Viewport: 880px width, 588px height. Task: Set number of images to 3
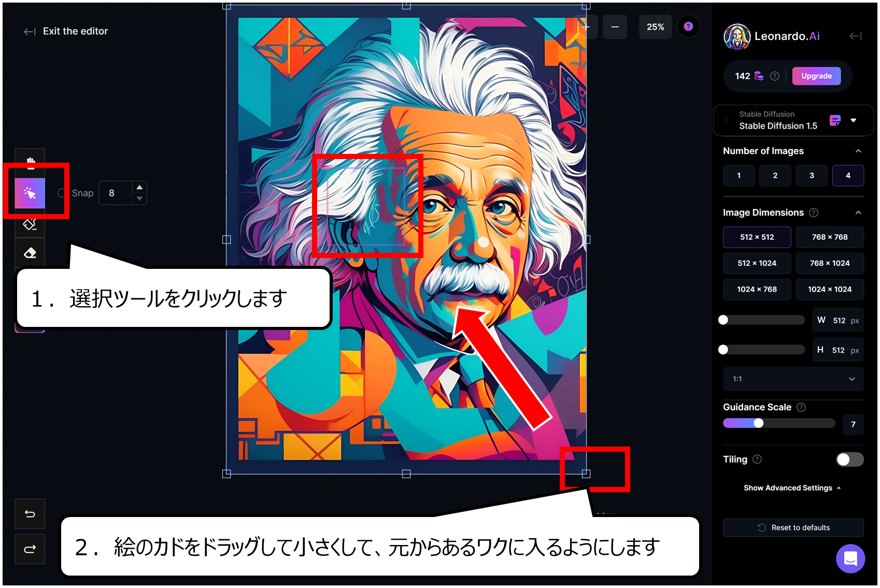(x=812, y=176)
